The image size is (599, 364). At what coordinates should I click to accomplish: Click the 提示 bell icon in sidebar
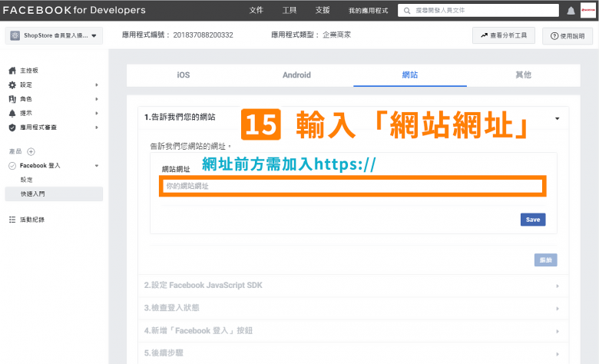[x=12, y=113]
